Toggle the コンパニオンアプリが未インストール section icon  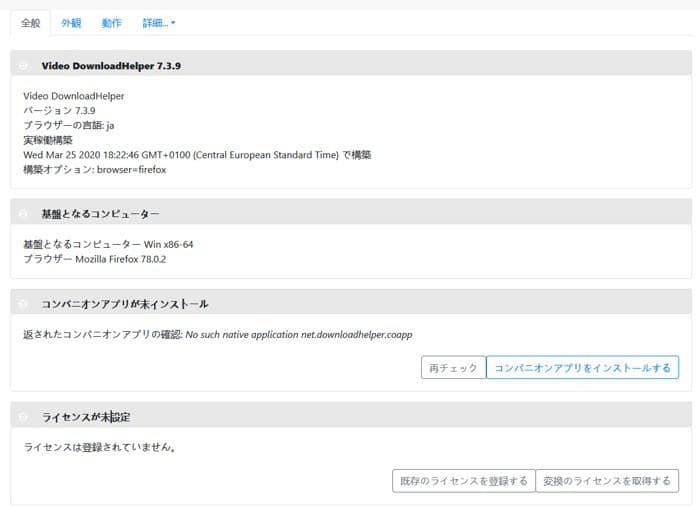click(23, 304)
